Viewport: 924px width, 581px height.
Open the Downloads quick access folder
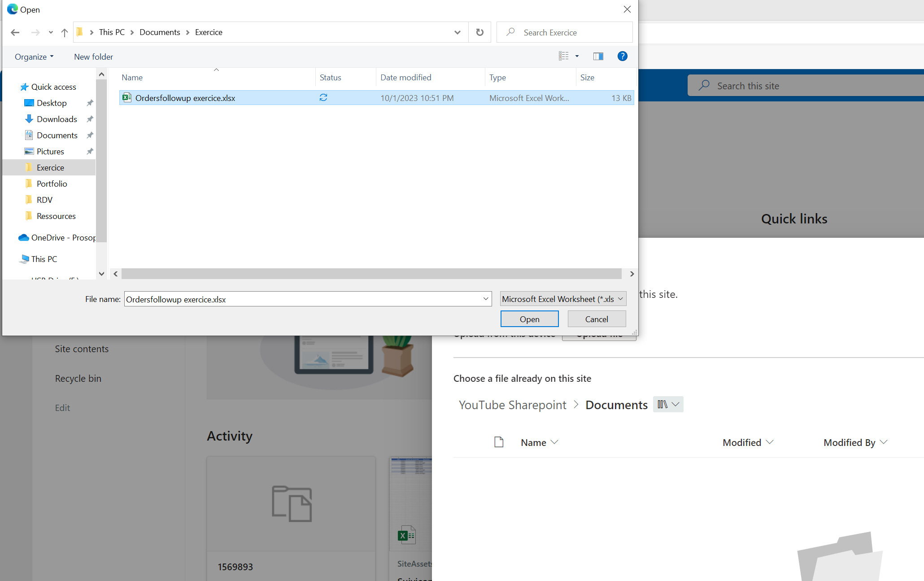coord(57,119)
